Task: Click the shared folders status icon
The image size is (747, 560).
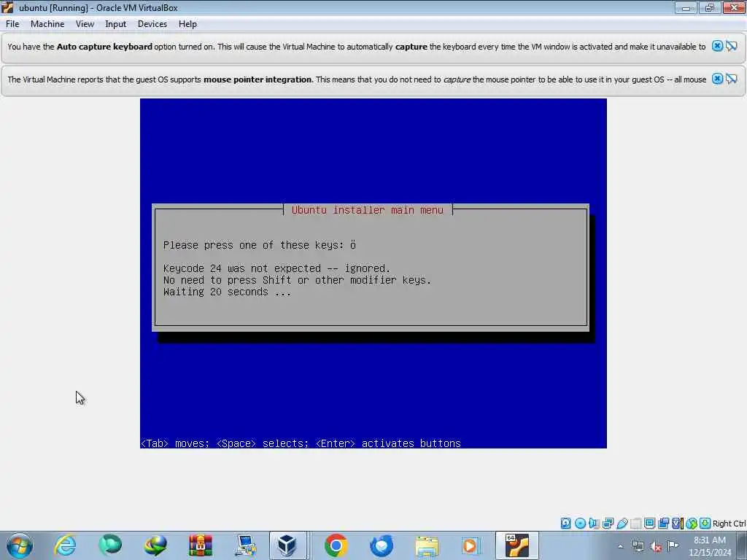Action: [636, 524]
